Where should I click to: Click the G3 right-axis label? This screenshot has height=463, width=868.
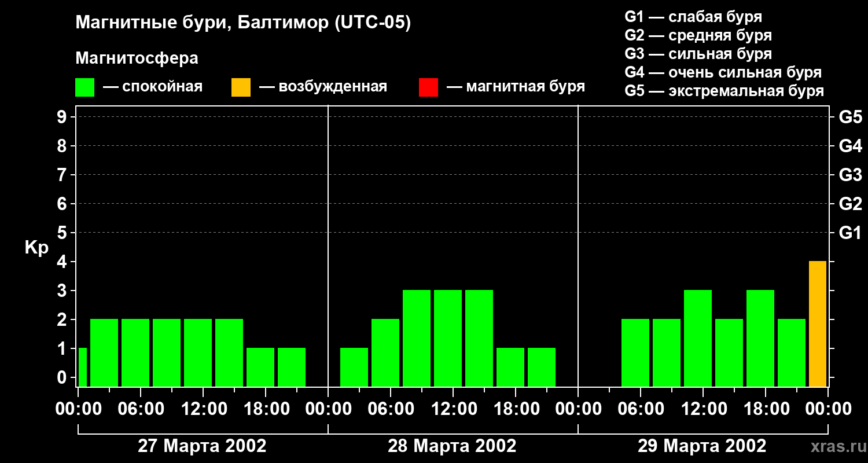pos(850,175)
